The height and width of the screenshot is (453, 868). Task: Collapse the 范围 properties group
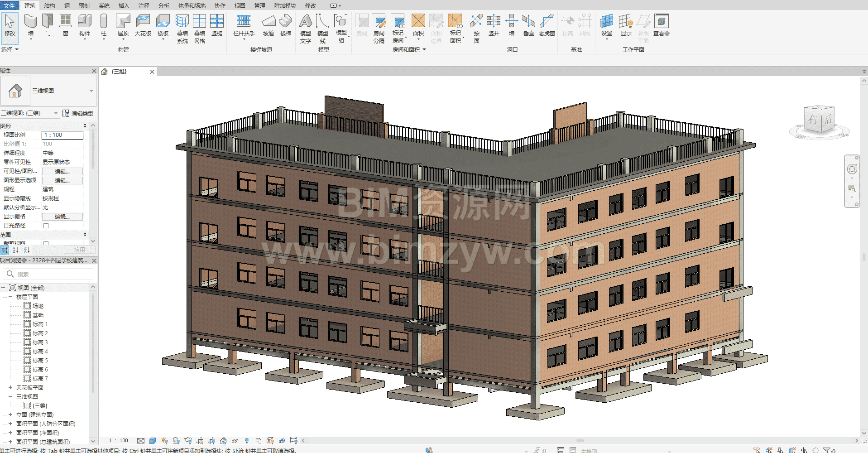85,235
